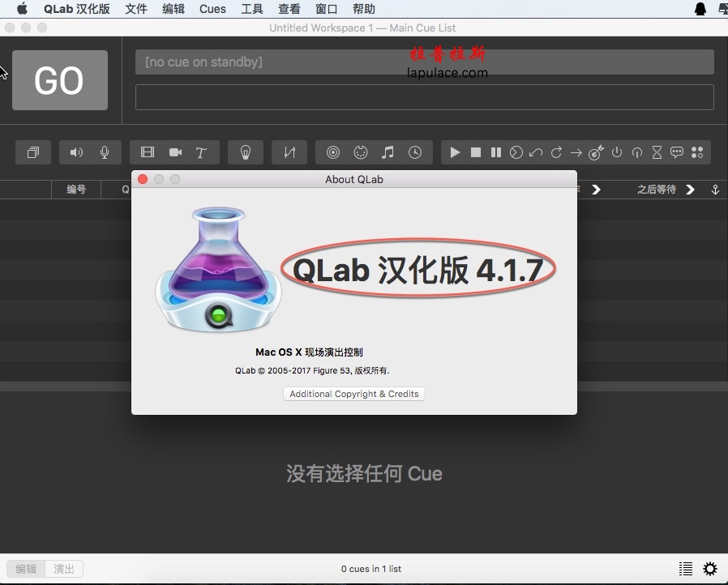Add a Reset cue with undo arrow
The image size is (728, 585).
(x=536, y=152)
